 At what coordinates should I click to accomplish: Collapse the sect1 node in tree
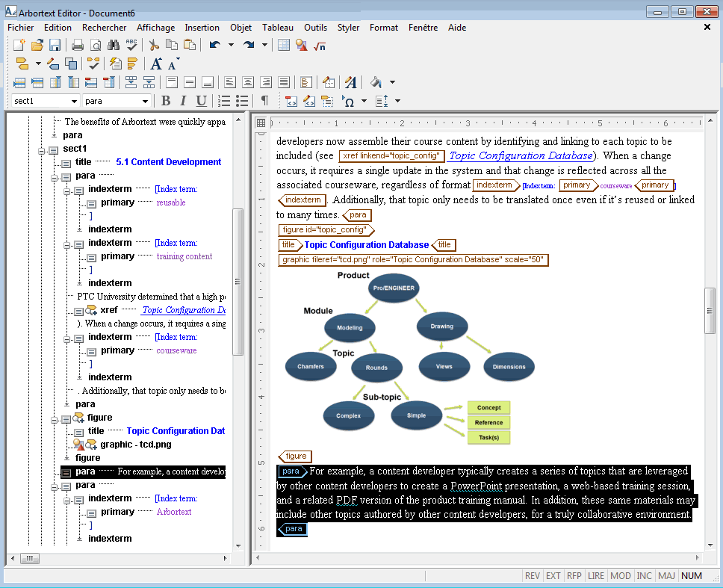42,150
